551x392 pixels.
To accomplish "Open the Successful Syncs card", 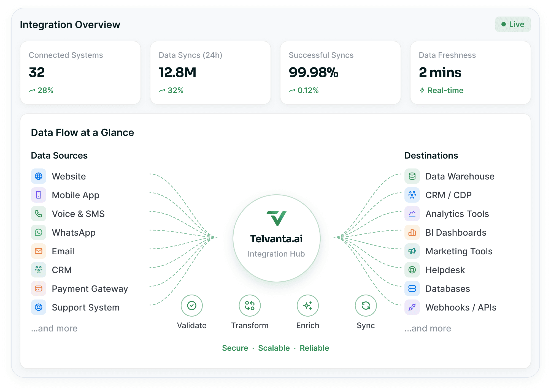I will point(341,73).
